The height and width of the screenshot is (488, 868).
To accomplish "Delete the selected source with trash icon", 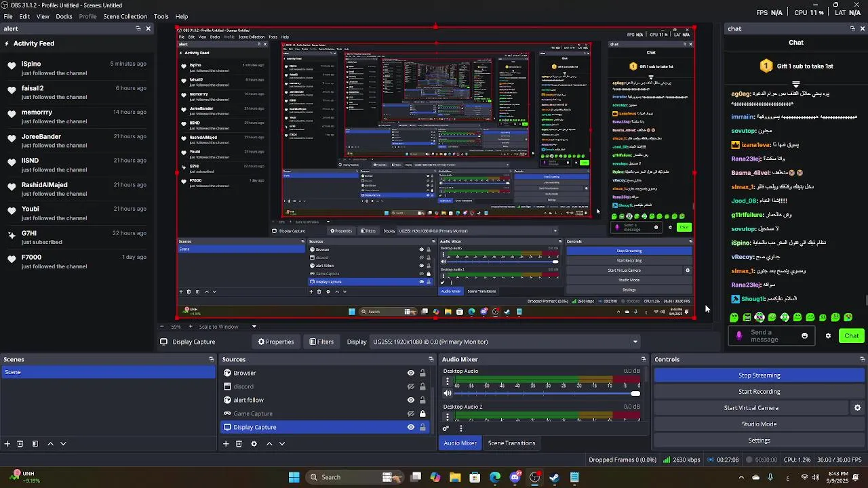I will pos(239,444).
